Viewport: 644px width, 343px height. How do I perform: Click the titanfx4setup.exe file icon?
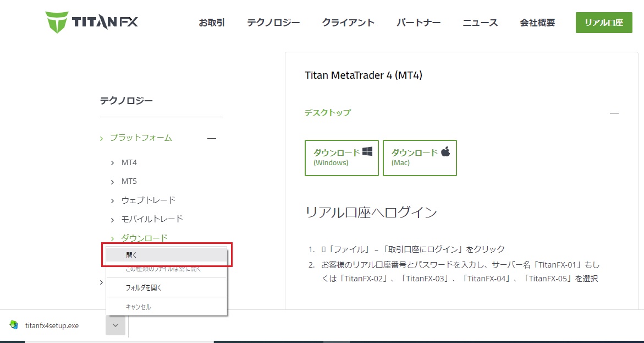coord(14,326)
